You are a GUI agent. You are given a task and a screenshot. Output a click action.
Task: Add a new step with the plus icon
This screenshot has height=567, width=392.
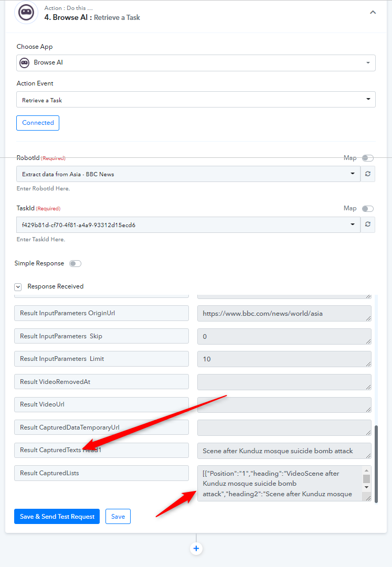[196, 549]
